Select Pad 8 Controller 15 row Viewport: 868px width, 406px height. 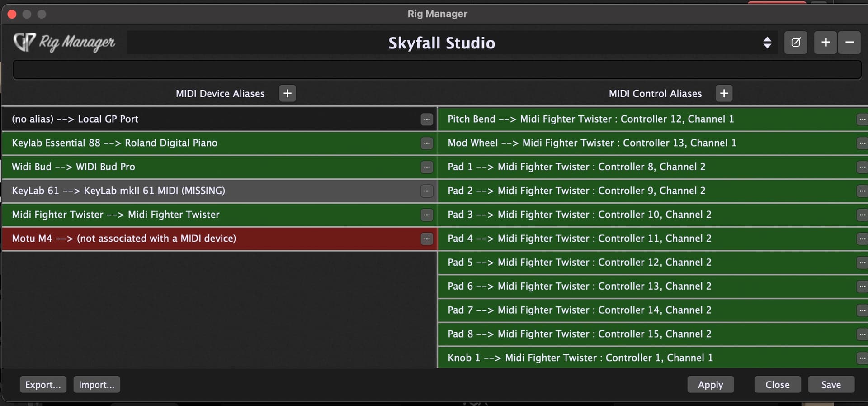pyautogui.click(x=653, y=334)
